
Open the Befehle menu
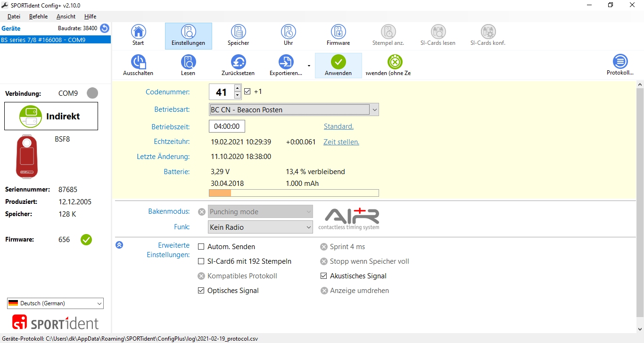[38, 17]
